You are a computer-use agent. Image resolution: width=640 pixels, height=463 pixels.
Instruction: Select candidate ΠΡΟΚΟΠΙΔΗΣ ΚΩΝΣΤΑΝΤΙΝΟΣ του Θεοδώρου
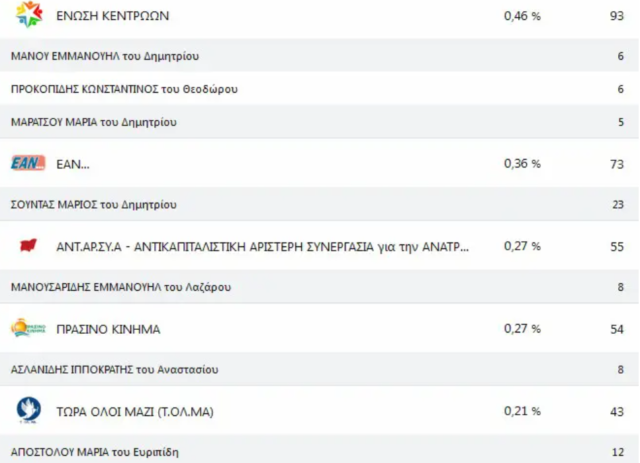tap(124, 89)
